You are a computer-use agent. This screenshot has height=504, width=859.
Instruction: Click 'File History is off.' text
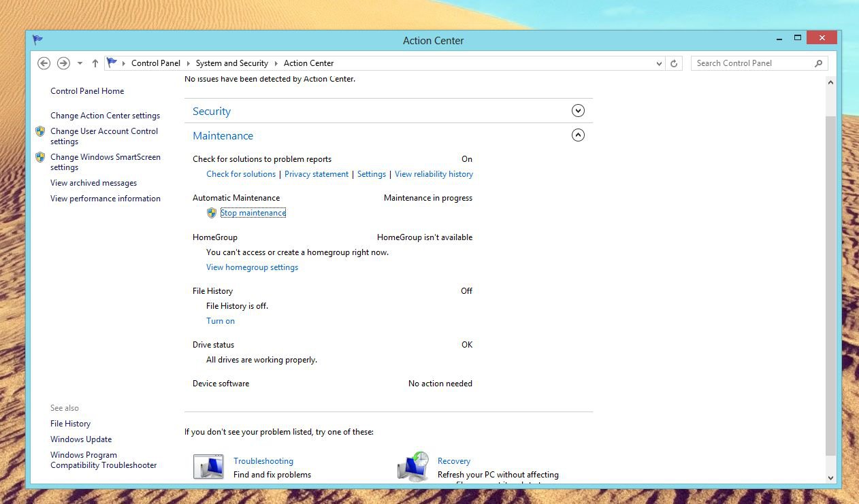click(x=237, y=306)
